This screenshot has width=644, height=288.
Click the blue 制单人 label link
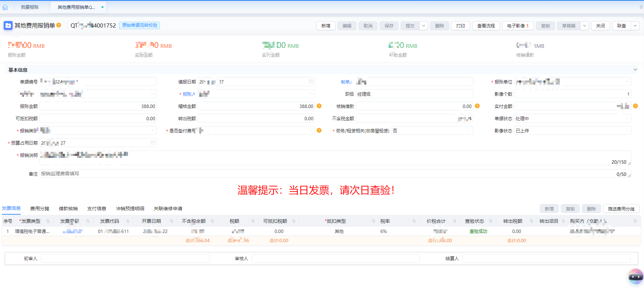[346, 82]
